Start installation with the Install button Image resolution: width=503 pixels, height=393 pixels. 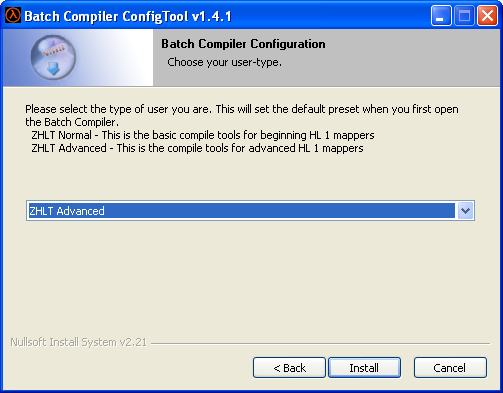click(364, 368)
